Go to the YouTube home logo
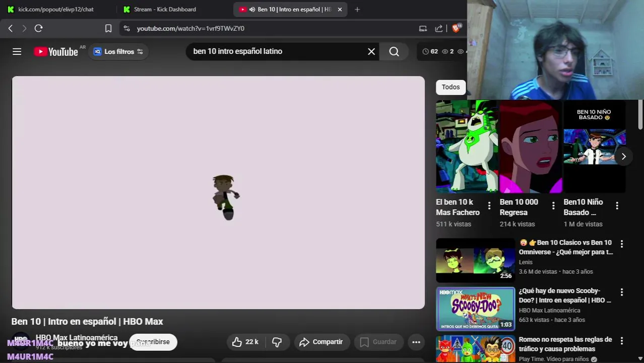This screenshot has width=644, height=363. pyautogui.click(x=56, y=51)
